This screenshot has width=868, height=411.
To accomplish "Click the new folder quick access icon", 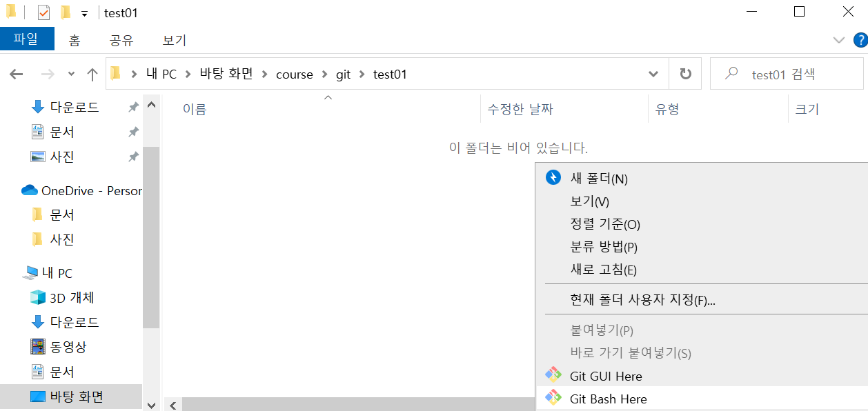I will click(66, 12).
